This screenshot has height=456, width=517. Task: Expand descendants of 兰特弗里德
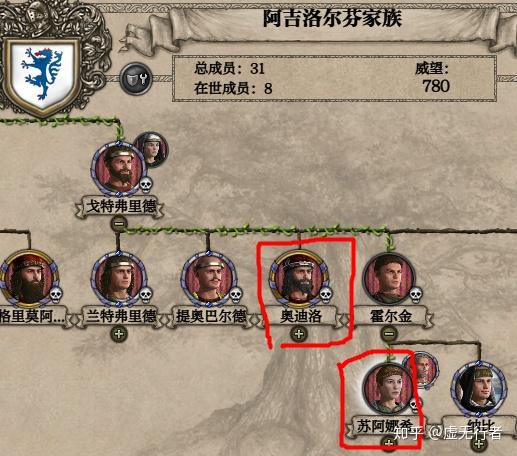[x=119, y=334]
